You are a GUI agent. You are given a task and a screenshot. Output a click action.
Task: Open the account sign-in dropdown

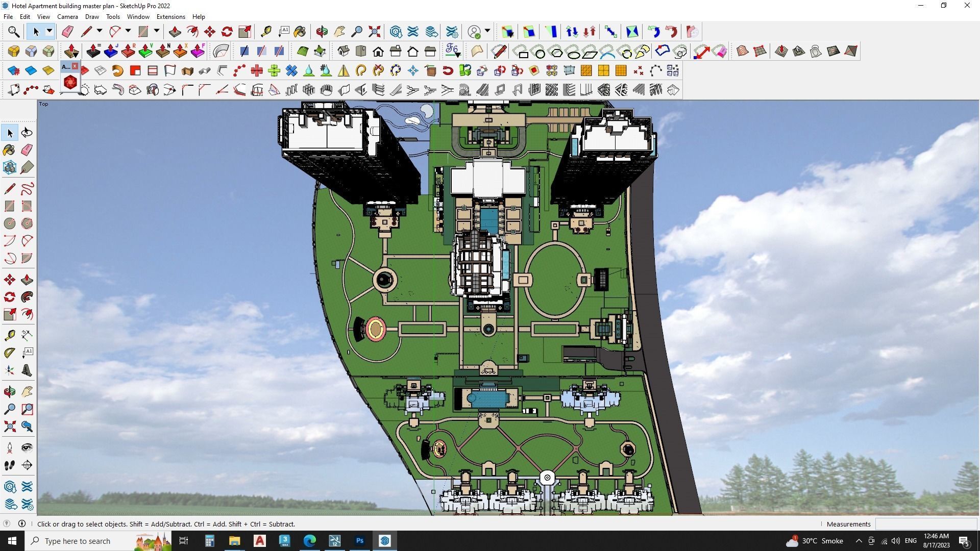tap(487, 31)
